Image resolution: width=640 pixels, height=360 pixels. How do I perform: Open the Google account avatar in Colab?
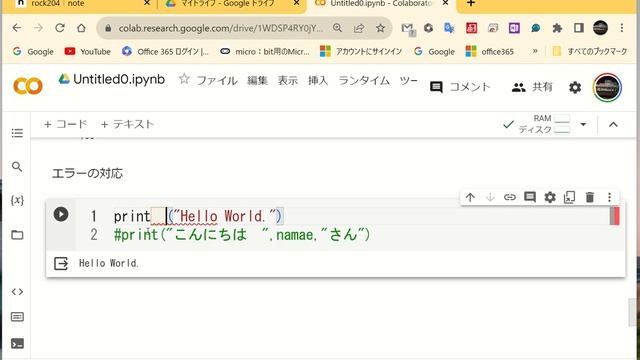tap(607, 87)
